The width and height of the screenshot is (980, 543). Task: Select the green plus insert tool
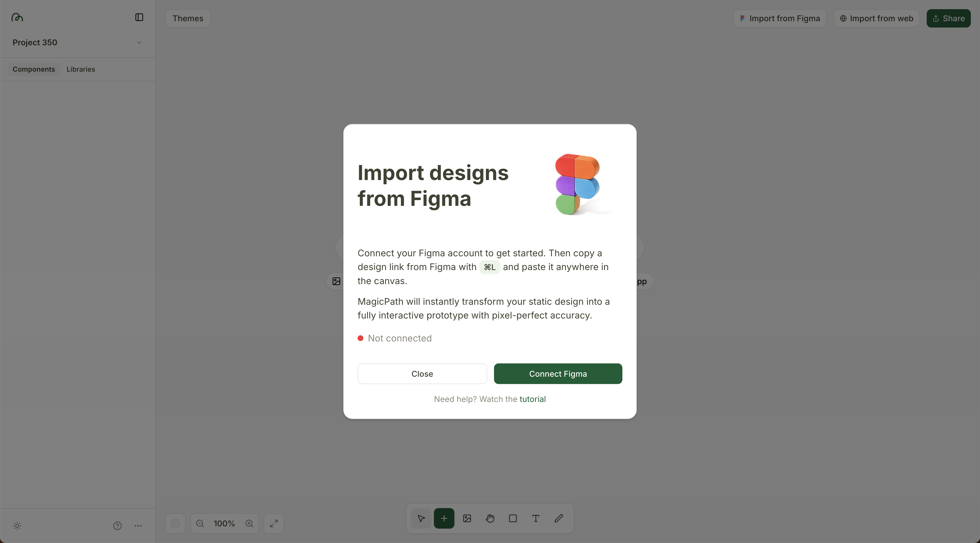[x=444, y=518]
